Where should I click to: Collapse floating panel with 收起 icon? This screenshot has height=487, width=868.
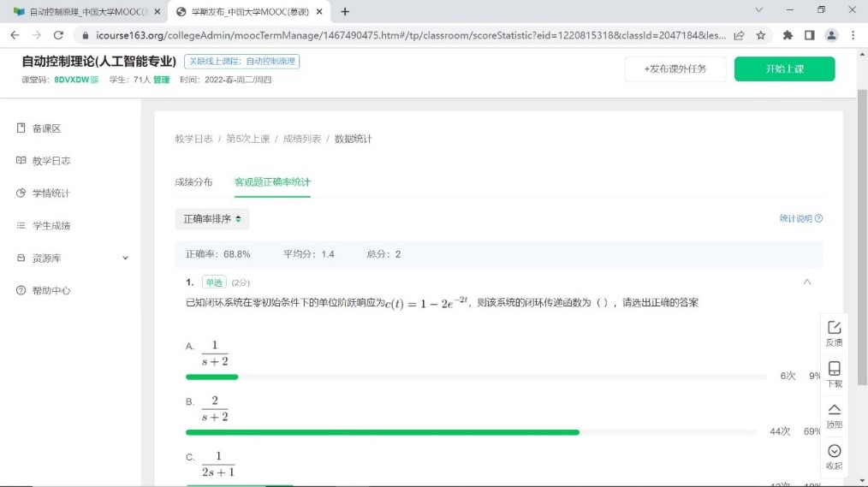834,452
